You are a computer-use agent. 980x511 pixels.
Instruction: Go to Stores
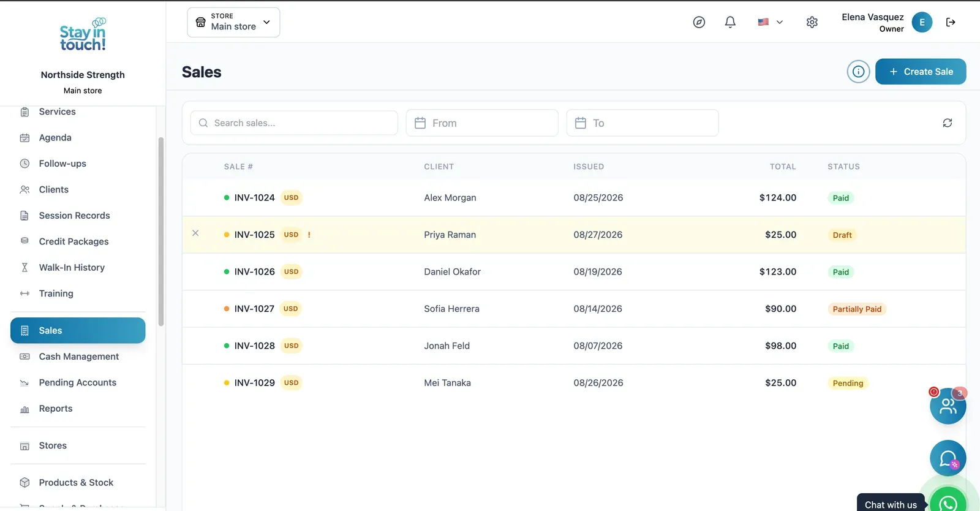[x=78, y=446]
